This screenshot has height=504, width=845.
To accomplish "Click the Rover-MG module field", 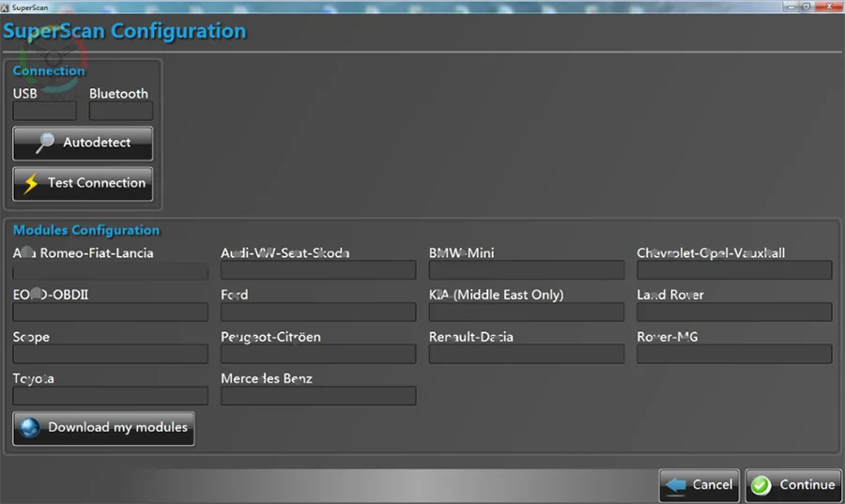I will pyautogui.click(x=734, y=355).
